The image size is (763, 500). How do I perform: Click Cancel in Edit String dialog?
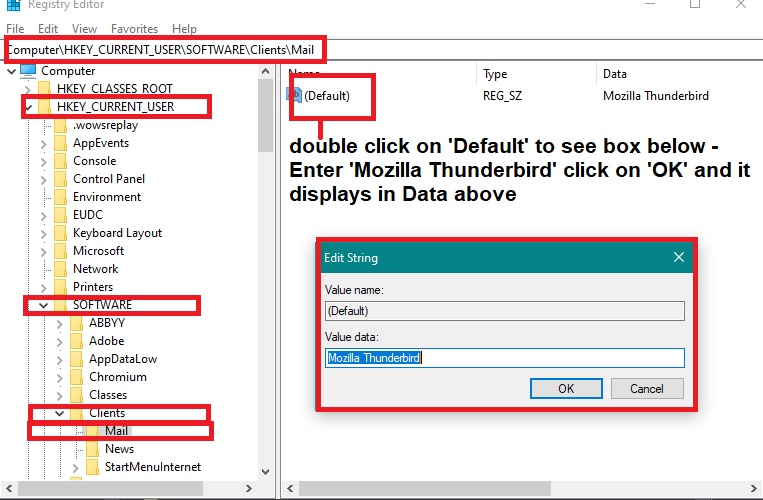click(647, 389)
